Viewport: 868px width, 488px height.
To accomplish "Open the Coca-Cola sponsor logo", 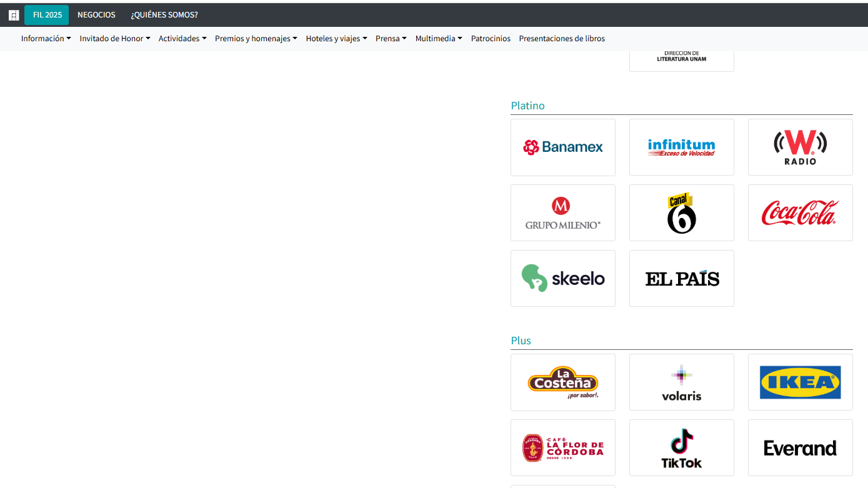I will tap(800, 213).
